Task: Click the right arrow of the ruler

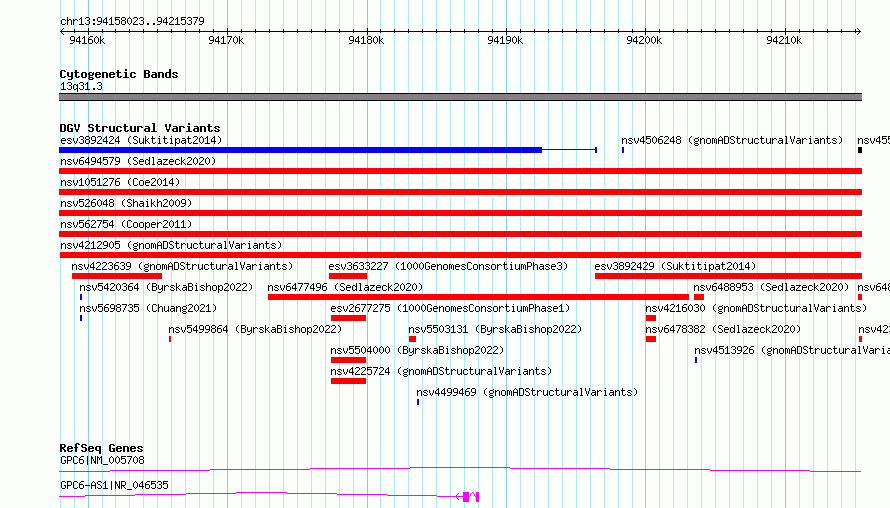Action: pos(859,32)
